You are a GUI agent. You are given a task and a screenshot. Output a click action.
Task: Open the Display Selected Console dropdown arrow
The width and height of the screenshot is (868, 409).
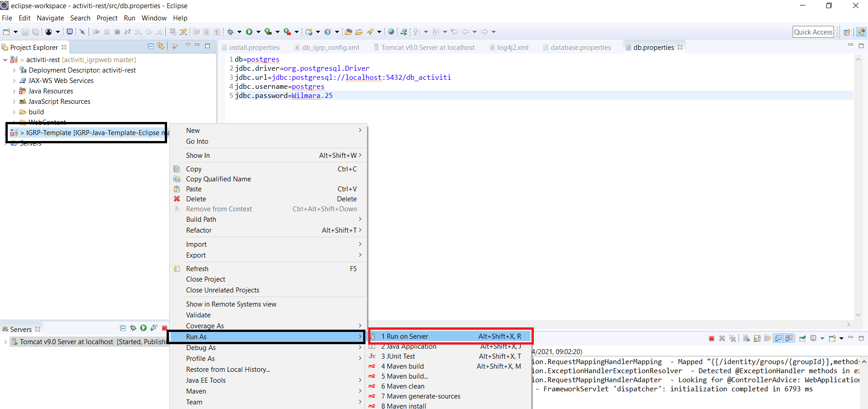coord(822,339)
